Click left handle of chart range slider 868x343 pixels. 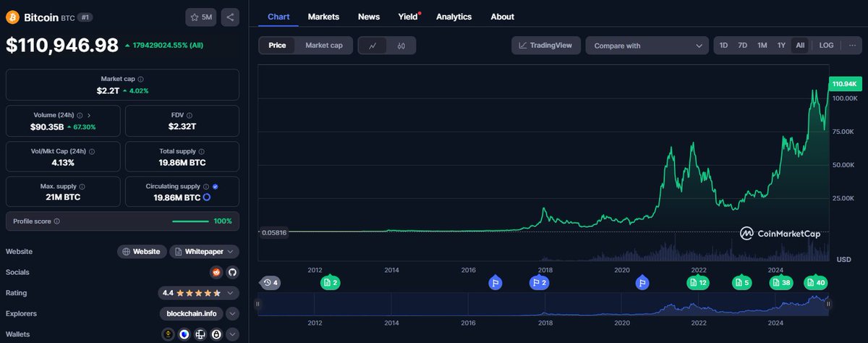pyautogui.click(x=258, y=305)
